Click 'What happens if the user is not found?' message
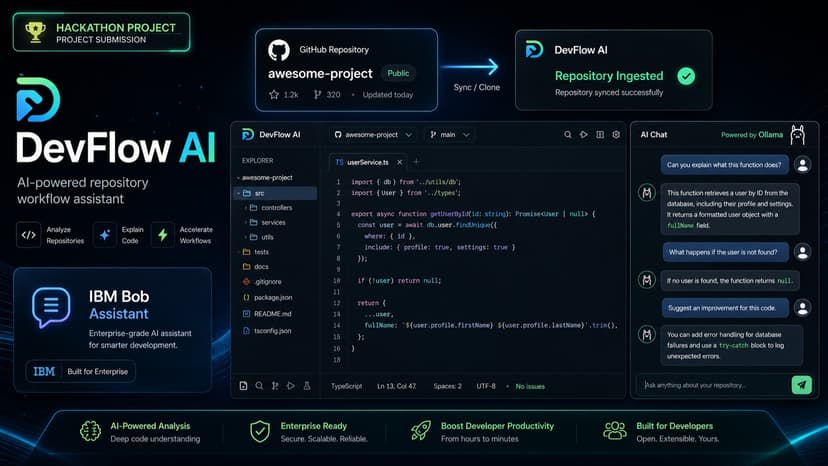 coord(726,253)
